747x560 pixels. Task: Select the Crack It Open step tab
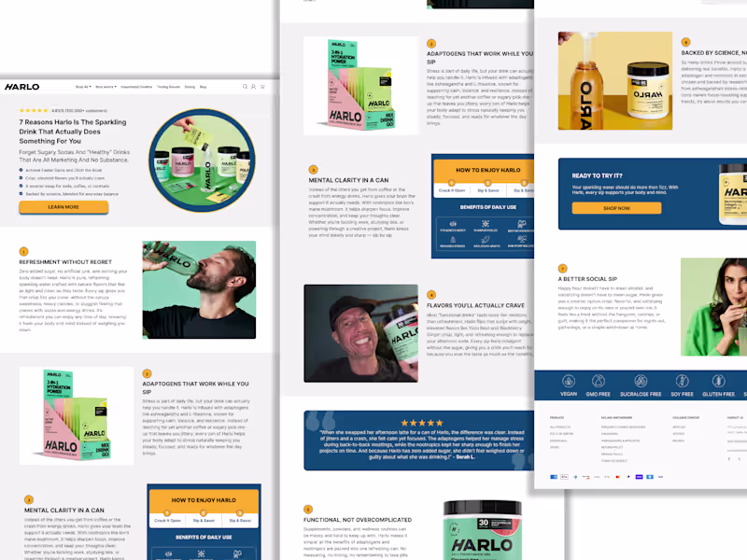coord(452,190)
